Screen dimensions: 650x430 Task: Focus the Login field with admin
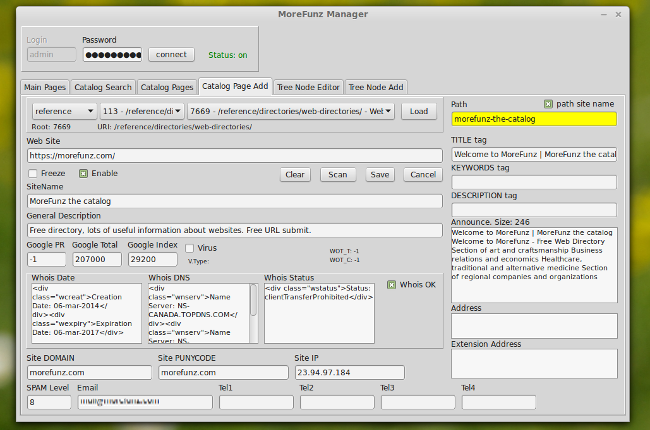(x=51, y=55)
